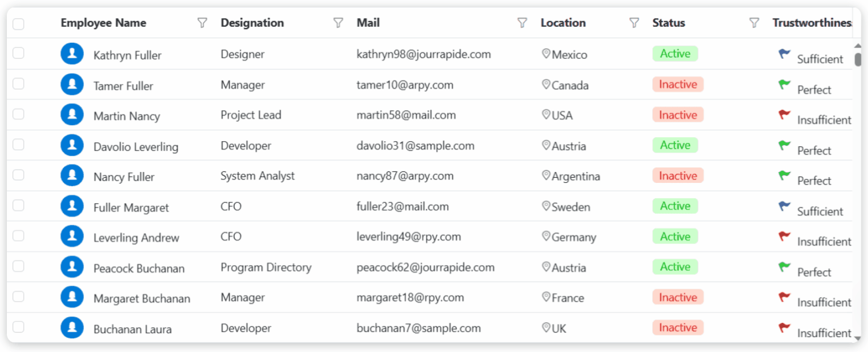Click the Active status badge for Kathryn Fuller
Viewport: 868px width, 352px height.
pos(675,54)
